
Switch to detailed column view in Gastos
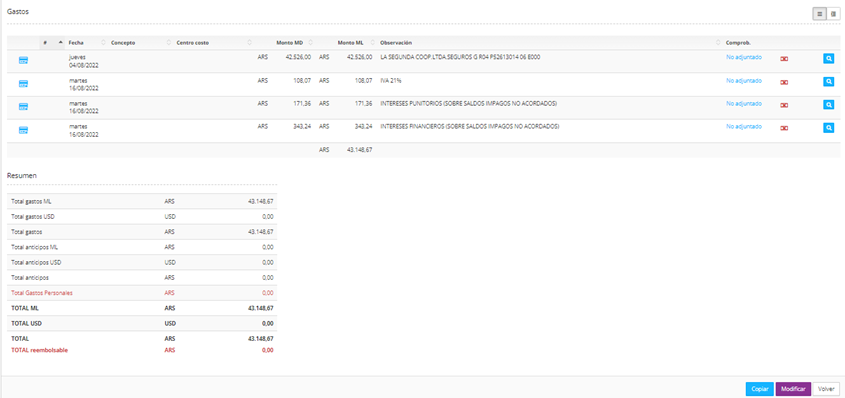coord(833,15)
